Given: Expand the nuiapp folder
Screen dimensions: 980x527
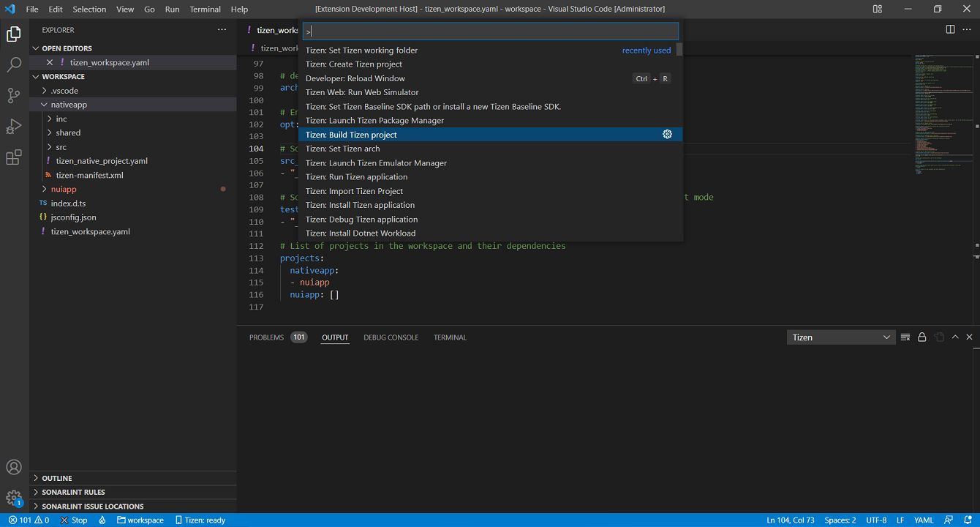Looking at the screenshot, I should pyautogui.click(x=63, y=189).
